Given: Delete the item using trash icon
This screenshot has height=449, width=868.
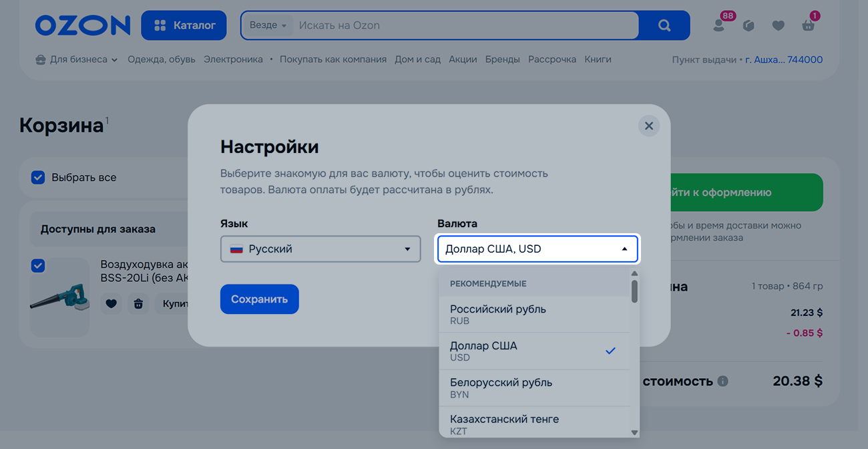Looking at the screenshot, I should tap(138, 304).
